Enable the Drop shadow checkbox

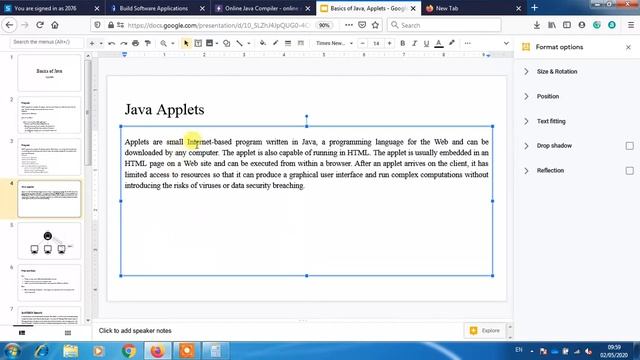[x=629, y=146]
